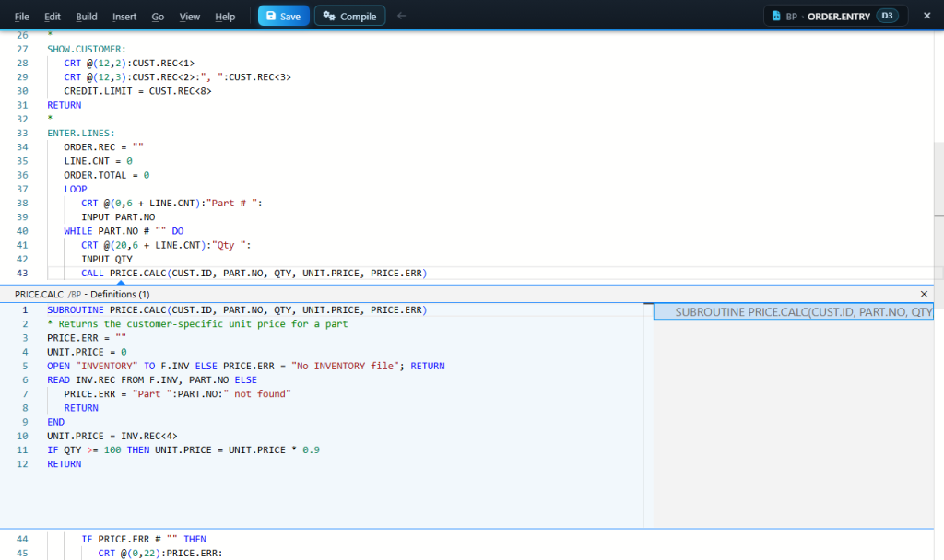This screenshot has width=944, height=560.
Task: Click the ORDER.TOTAL = 0 line
Action: pos(107,175)
